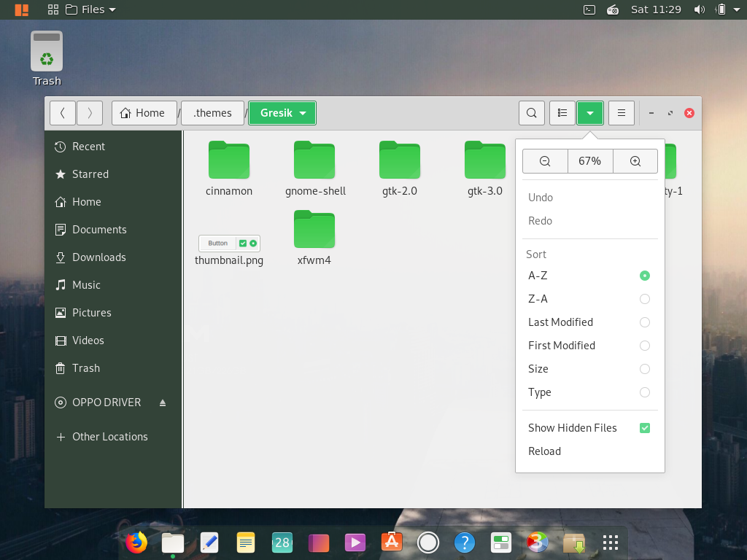Open Pictures in sidebar
Screen dimensions: 747x560
point(113,313)
